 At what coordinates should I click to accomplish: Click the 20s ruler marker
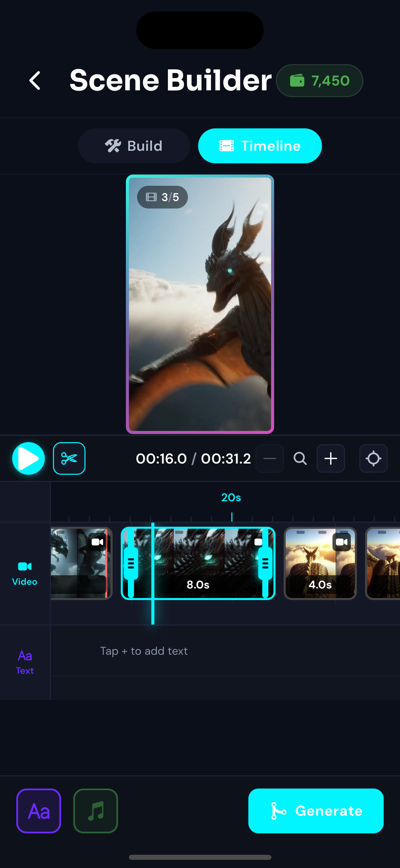click(x=231, y=498)
